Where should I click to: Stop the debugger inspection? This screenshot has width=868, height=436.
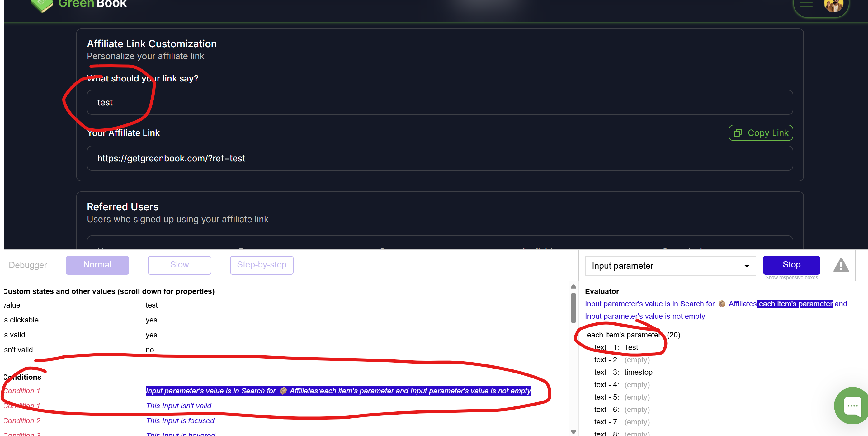[791, 265]
